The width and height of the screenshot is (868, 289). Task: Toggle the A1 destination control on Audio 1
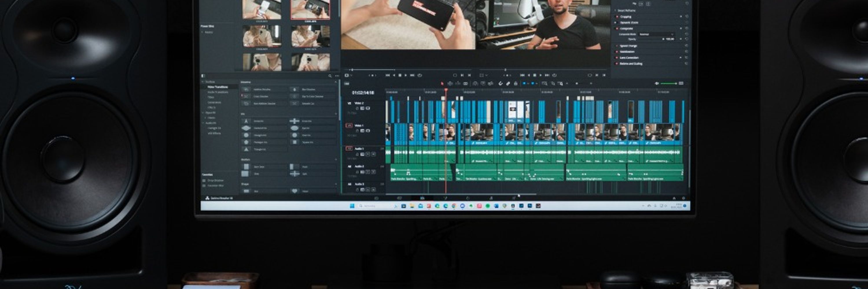click(x=349, y=148)
